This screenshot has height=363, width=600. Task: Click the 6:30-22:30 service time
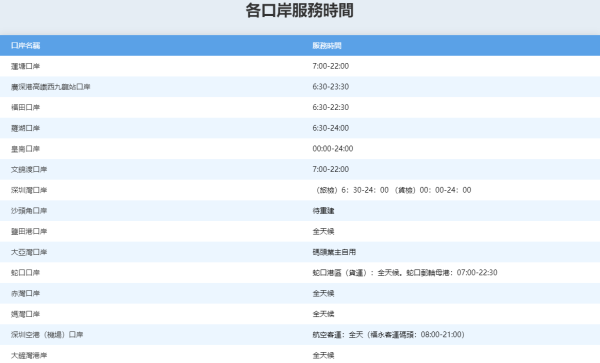(331, 107)
